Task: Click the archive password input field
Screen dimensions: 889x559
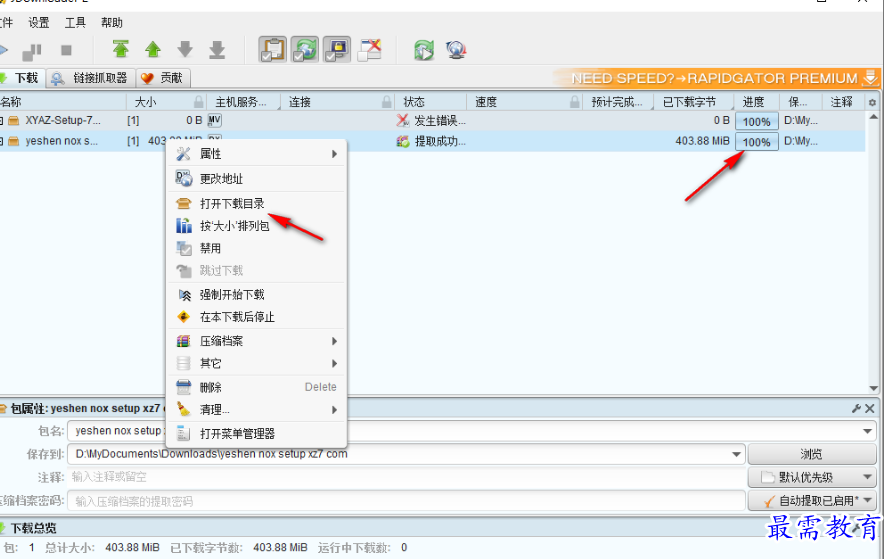Action: 407,501
